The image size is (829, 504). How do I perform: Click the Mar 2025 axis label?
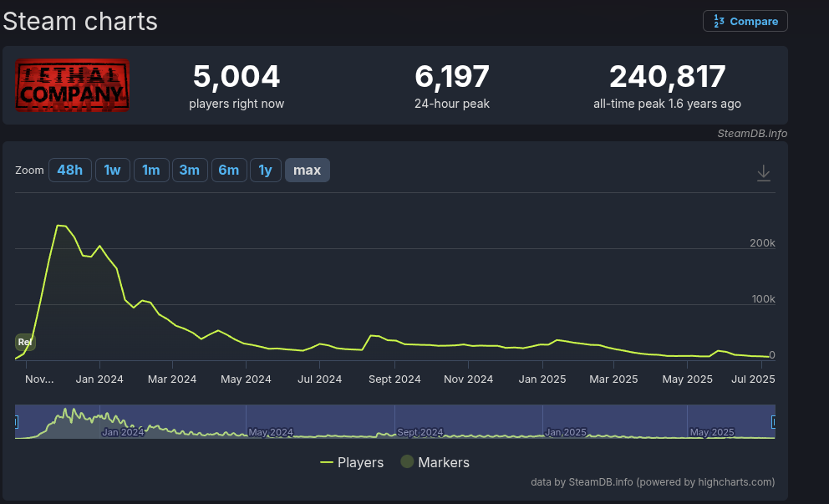(x=613, y=379)
